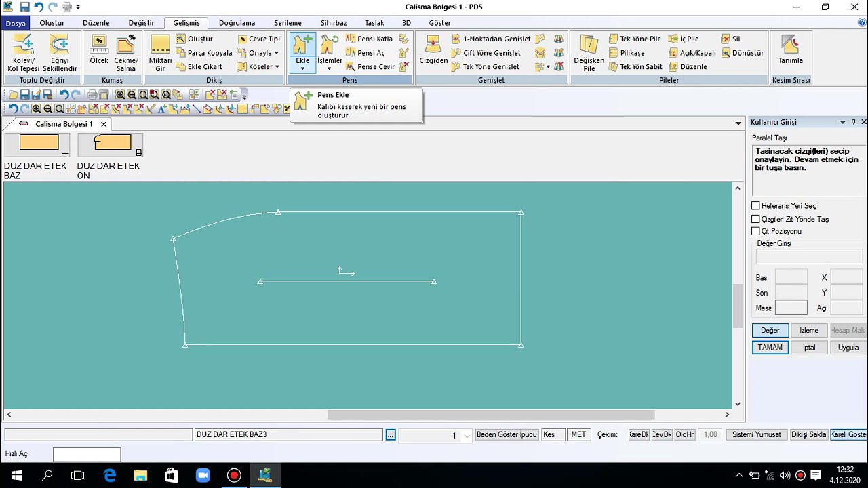Open the Kullanıcı Girişi panel options arrow
The width and height of the screenshot is (868, 488).
(x=843, y=122)
